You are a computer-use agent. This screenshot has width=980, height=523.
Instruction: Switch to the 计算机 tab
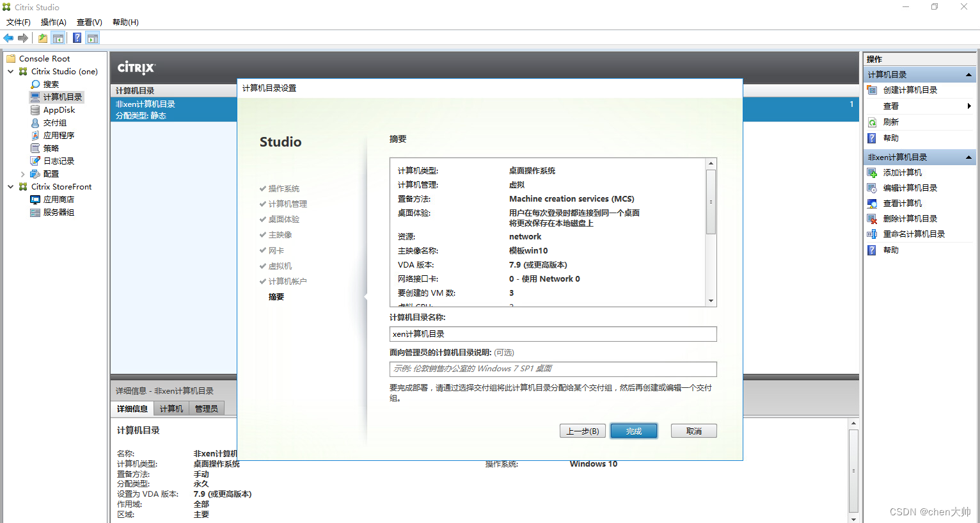pyautogui.click(x=171, y=409)
